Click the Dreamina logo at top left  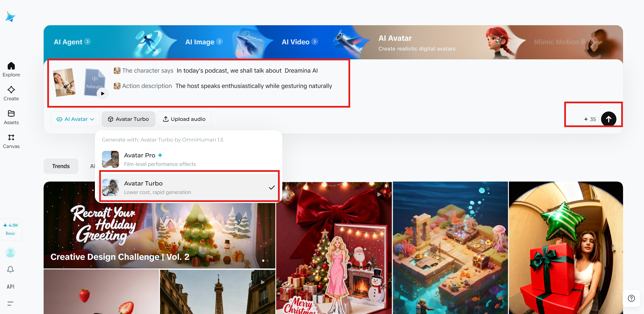point(10,17)
